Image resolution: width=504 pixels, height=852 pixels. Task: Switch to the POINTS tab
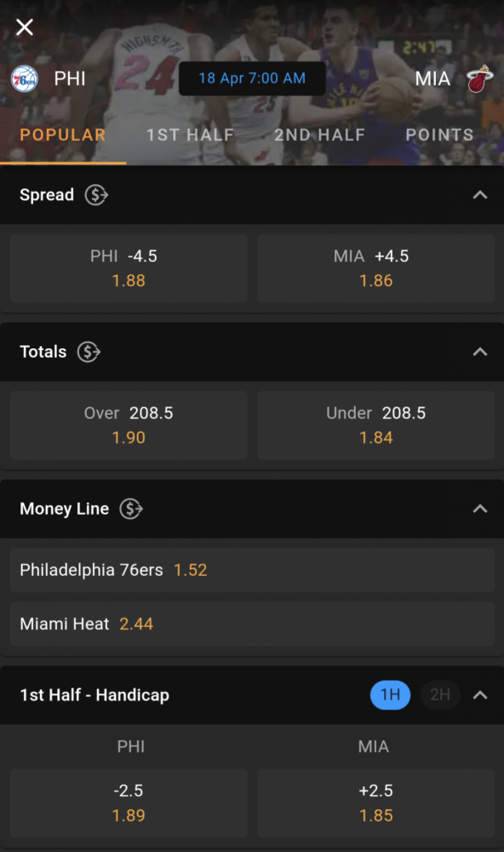440,135
